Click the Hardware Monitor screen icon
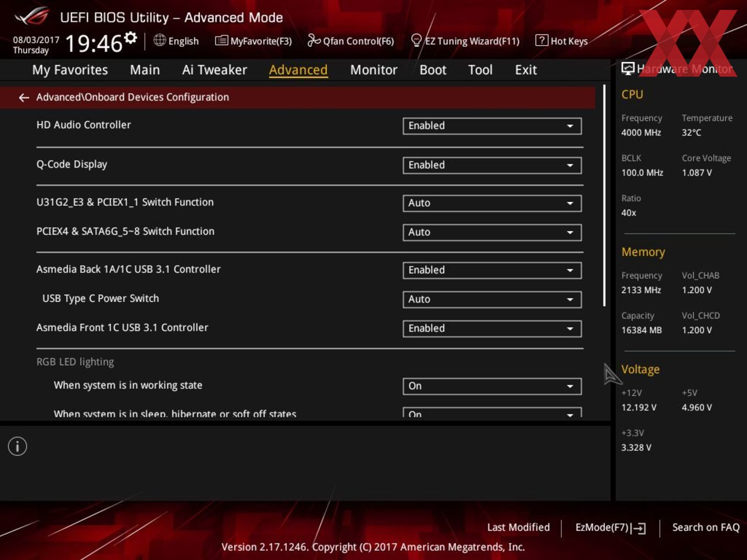 pos(628,69)
